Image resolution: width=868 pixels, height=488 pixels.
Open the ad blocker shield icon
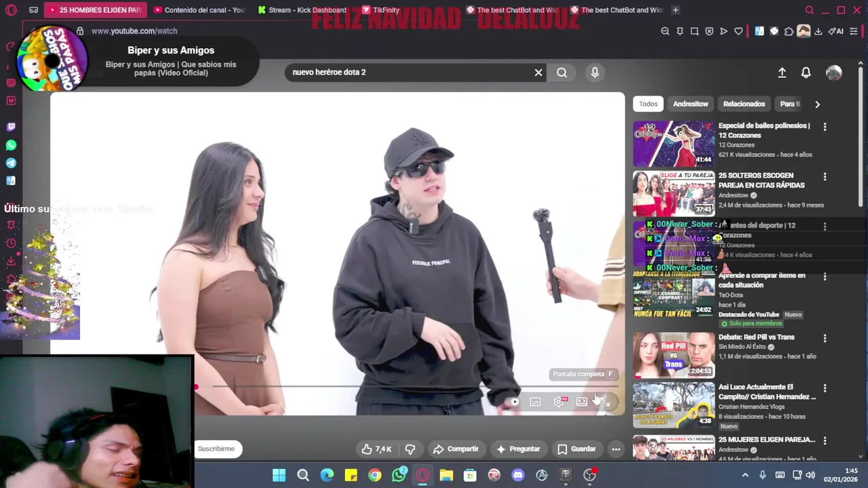(x=709, y=31)
